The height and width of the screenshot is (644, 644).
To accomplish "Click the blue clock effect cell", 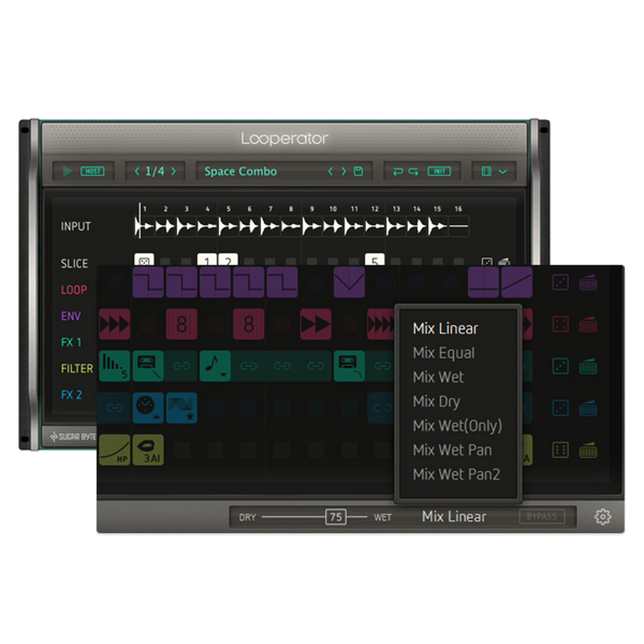I will click(x=148, y=408).
